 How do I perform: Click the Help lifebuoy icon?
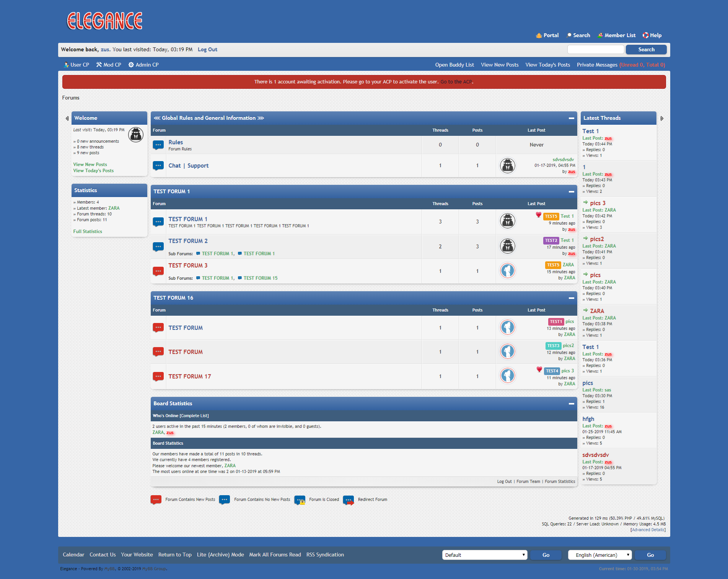645,35
